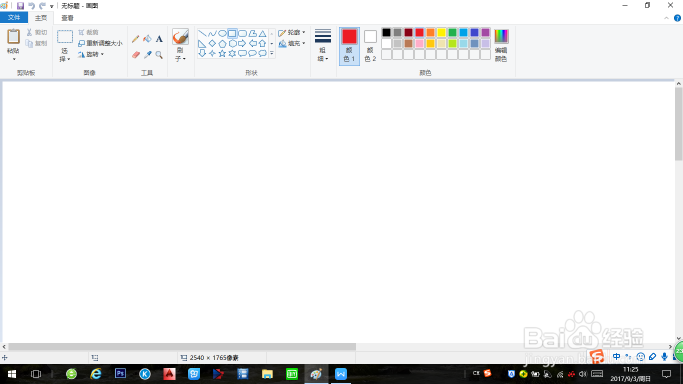Click the Brushes tool icon
683x384 pixels.
[x=180, y=37]
